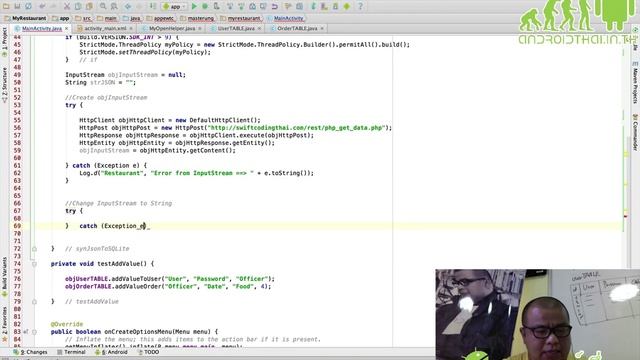Collapse the onCreateOptionsMenu method fold marker

(x=34, y=332)
